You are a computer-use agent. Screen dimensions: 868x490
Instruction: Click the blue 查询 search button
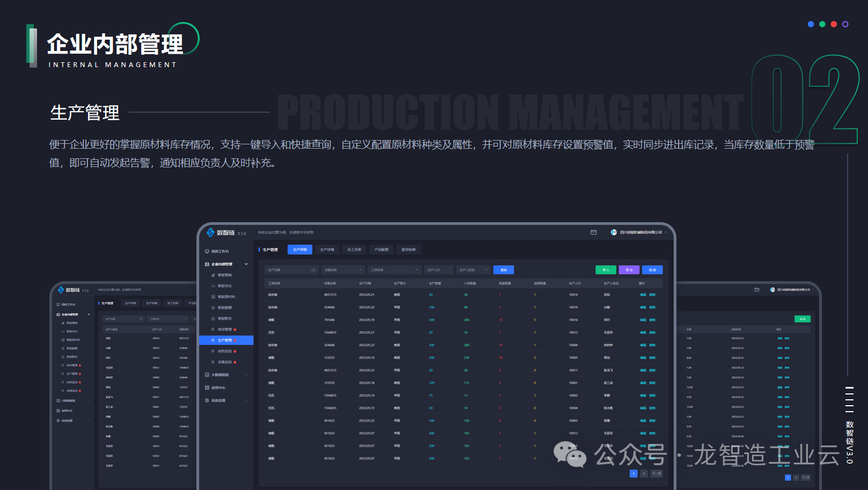pos(504,270)
